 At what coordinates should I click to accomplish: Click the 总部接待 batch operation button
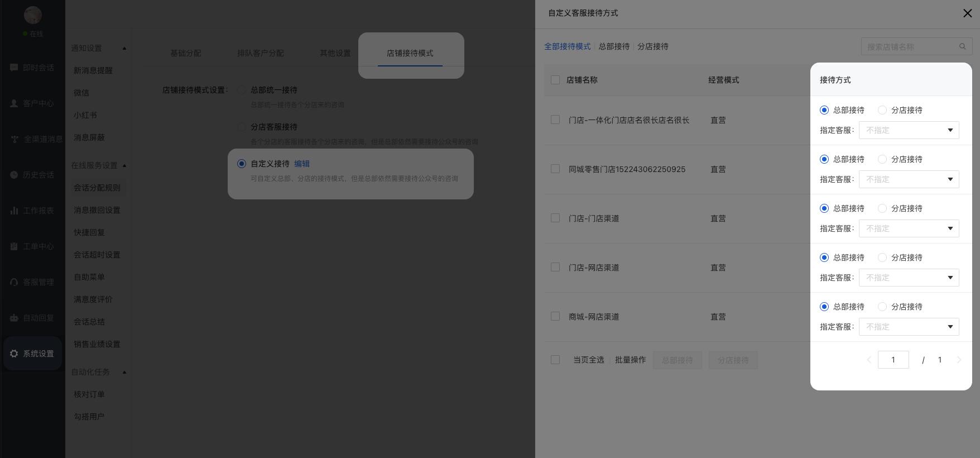click(x=677, y=360)
